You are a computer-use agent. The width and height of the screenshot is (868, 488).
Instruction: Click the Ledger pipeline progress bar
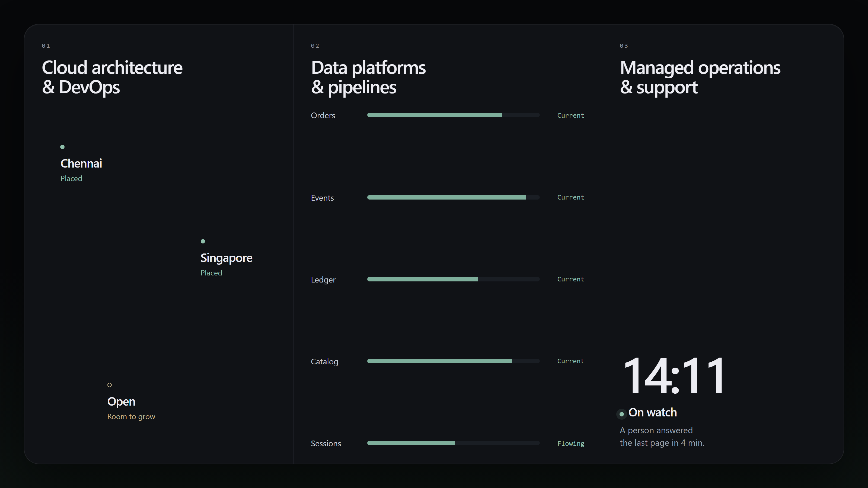pyautogui.click(x=453, y=279)
